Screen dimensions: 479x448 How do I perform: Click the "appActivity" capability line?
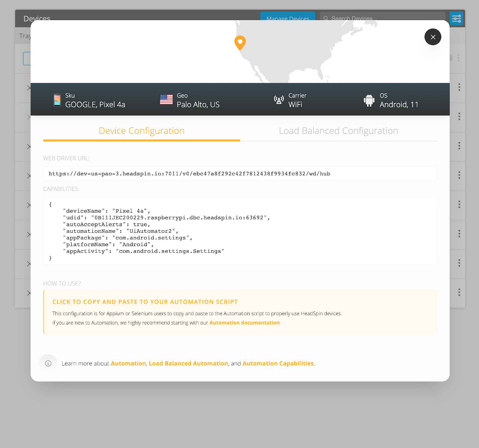[x=144, y=251]
